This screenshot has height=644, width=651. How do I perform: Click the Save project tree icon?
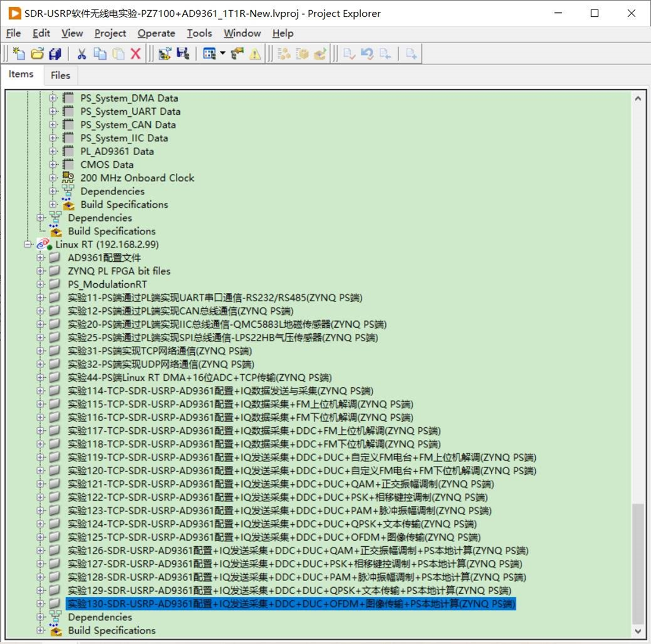(183, 53)
